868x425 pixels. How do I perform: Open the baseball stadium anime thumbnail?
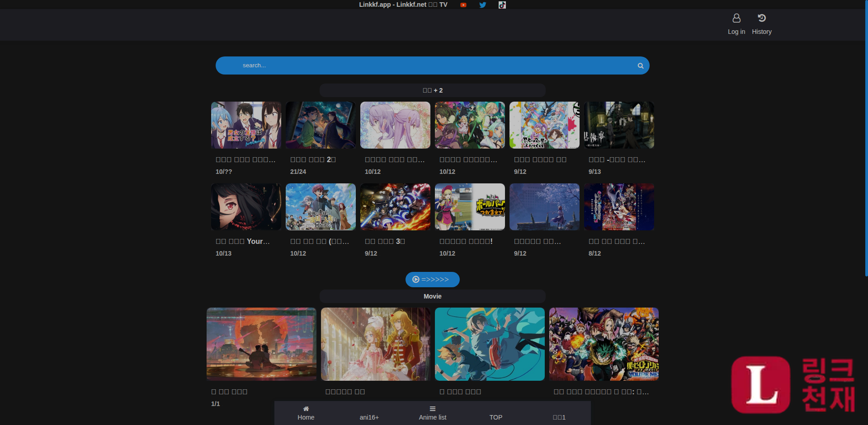470,207
